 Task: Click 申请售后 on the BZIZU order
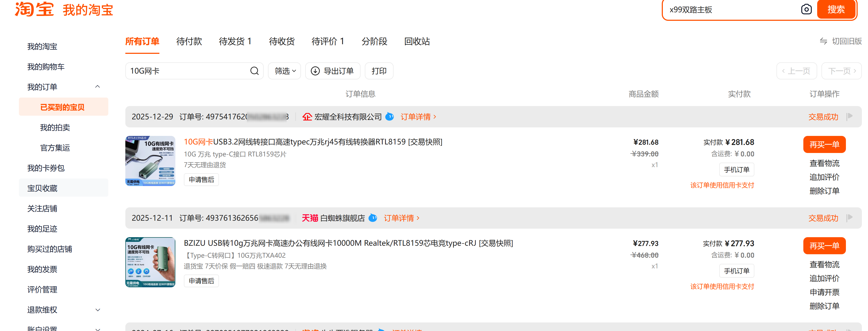tap(201, 281)
